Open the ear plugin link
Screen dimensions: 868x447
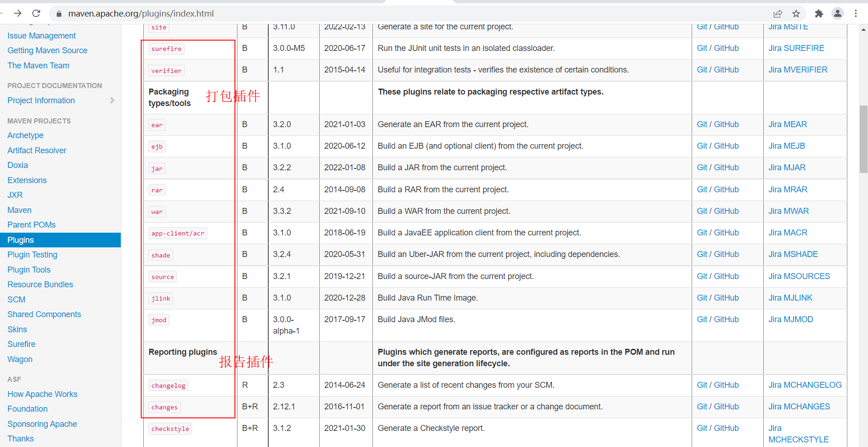(157, 125)
